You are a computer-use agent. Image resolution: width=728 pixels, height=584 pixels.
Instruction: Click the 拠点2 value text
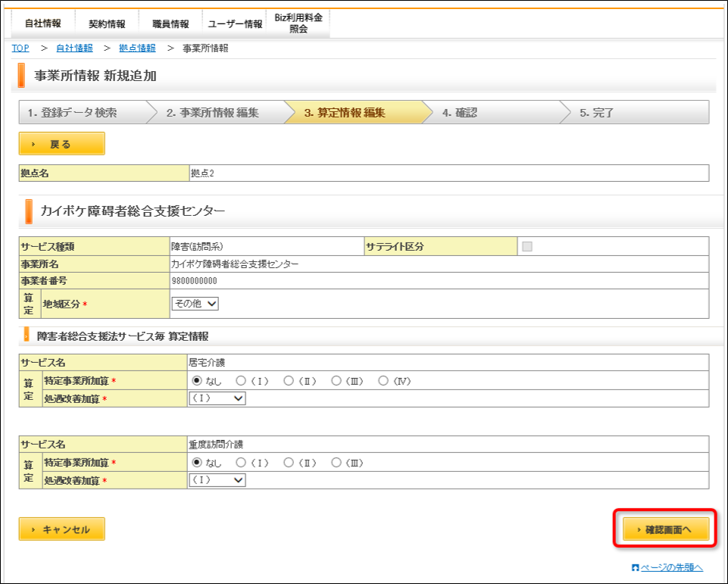pyautogui.click(x=202, y=173)
